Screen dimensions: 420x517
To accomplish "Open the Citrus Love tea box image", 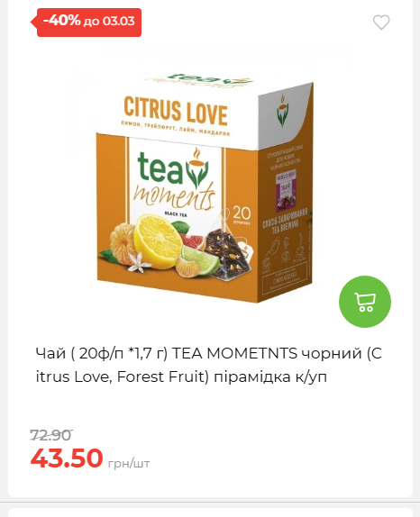I will point(205,187).
